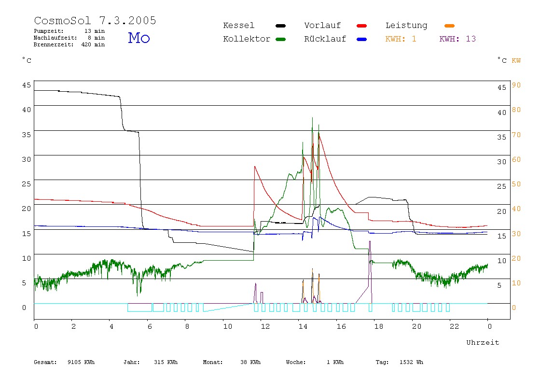Click the total value "9105 KWh"
The width and height of the screenshot is (554, 392).
coord(81,362)
